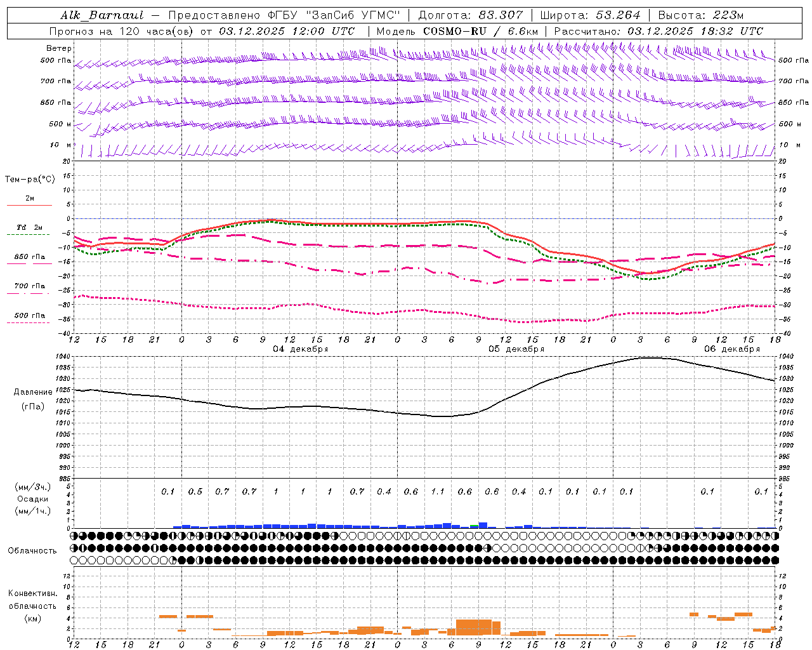Screen dimensions: 812x650
Task: Select the Модель COSMO-RU / 6.6км text
Action: click(457, 31)
